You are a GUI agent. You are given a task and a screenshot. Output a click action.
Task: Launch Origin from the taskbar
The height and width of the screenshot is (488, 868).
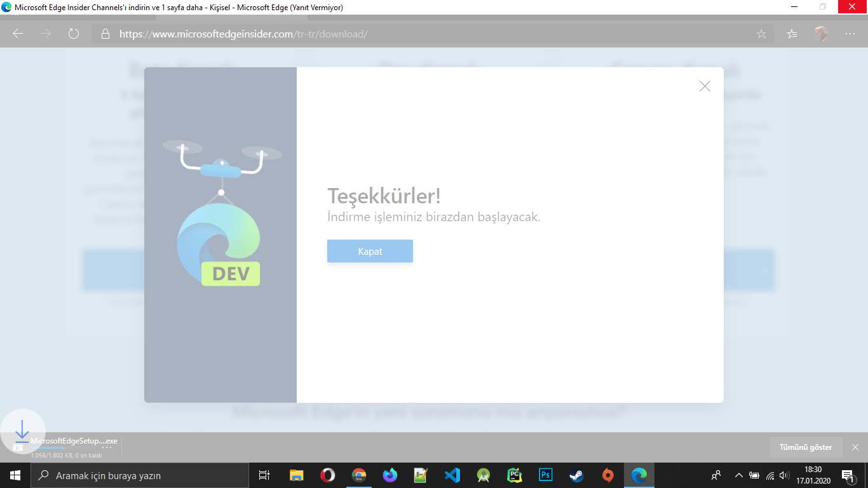[x=608, y=475]
